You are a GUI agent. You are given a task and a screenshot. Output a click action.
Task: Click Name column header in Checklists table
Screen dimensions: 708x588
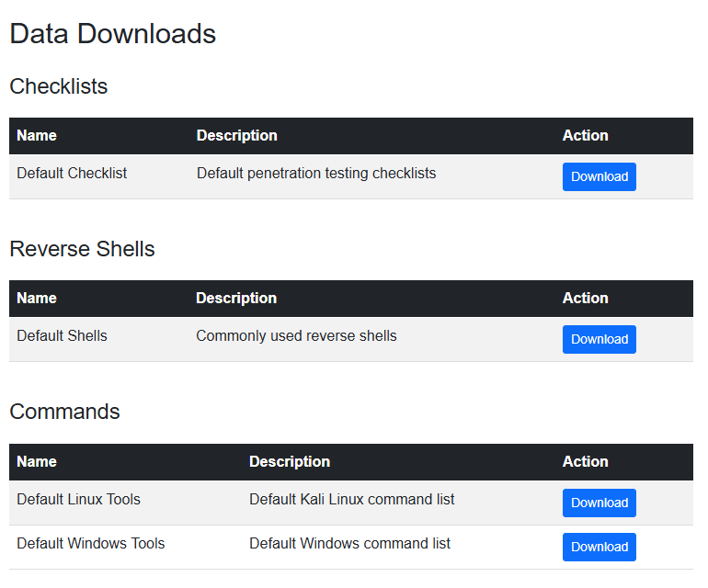(x=37, y=135)
